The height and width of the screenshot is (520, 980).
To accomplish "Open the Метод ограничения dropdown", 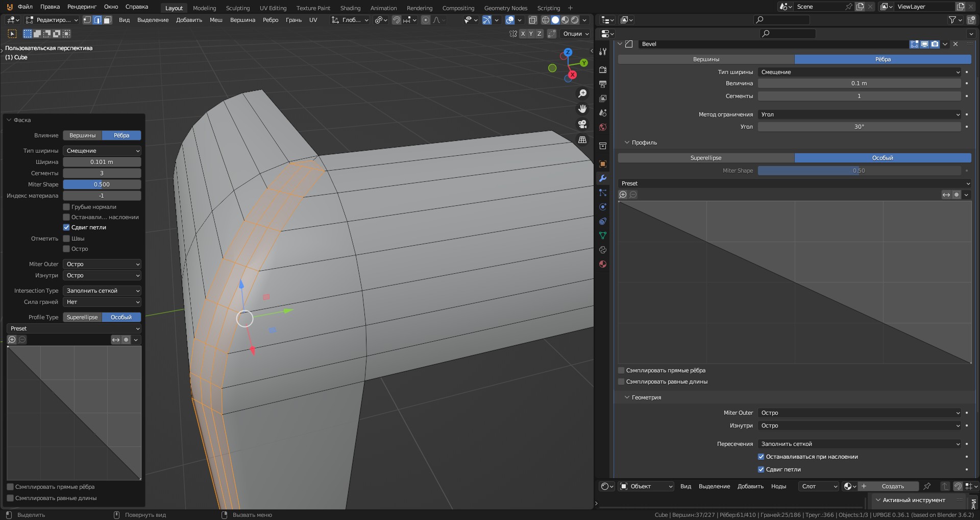I will [860, 114].
